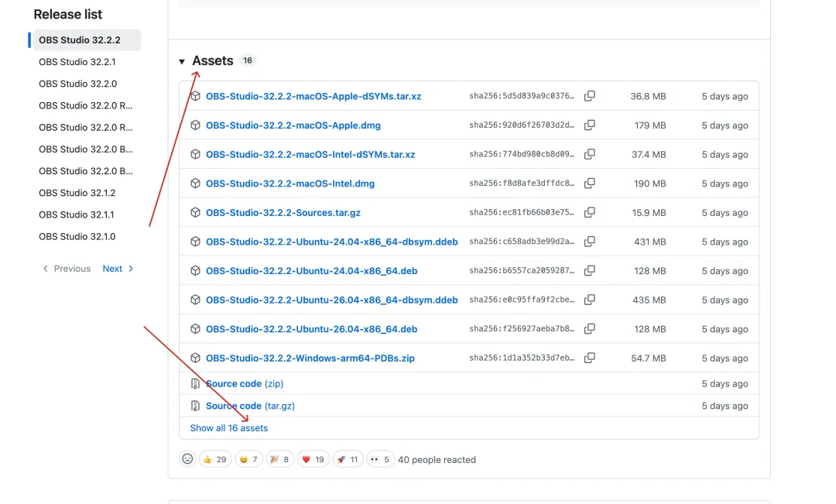Click package icon beside macOS-Apple-dSYMs.tar.xz
This screenshot has height=504, width=836.
point(195,96)
